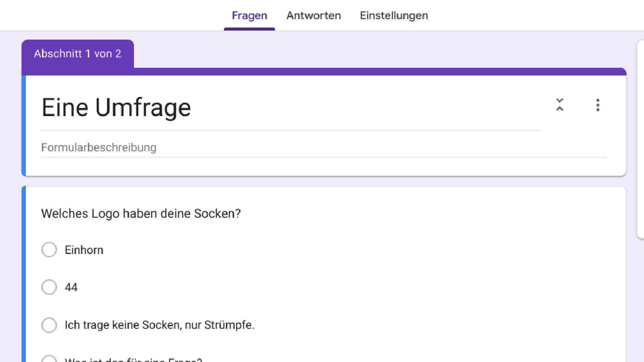Viewport: 644px width, 362px height.
Task: Select the Fragen tab
Action: click(x=249, y=15)
